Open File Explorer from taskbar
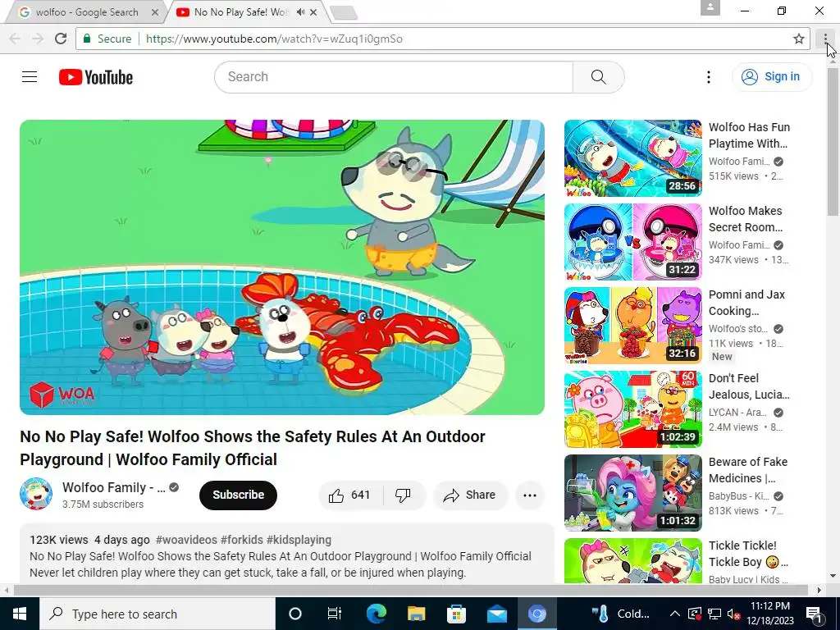This screenshot has height=630, width=840. tap(416, 614)
